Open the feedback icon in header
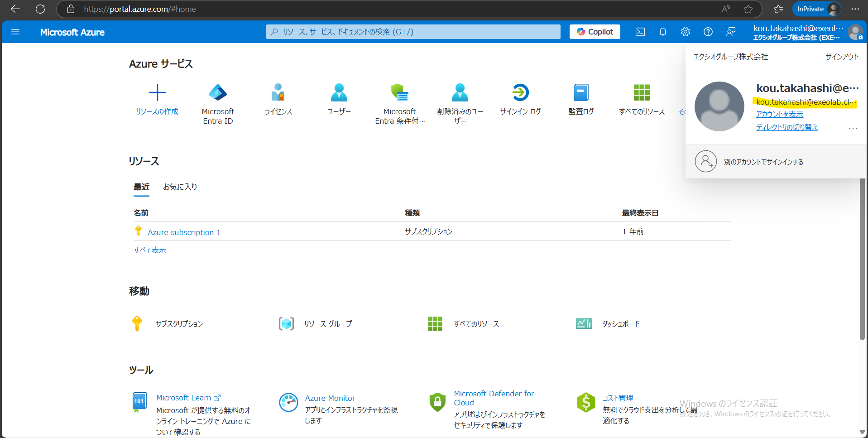Image resolution: width=868 pixels, height=438 pixels. point(730,32)
